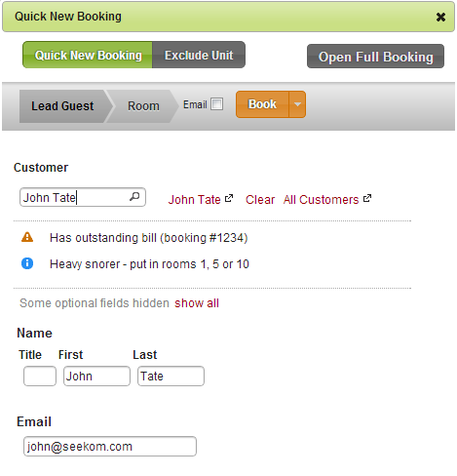457x476 pixels.
Task: Click the external link icon beside John Tate
Action: click(229, 198)
